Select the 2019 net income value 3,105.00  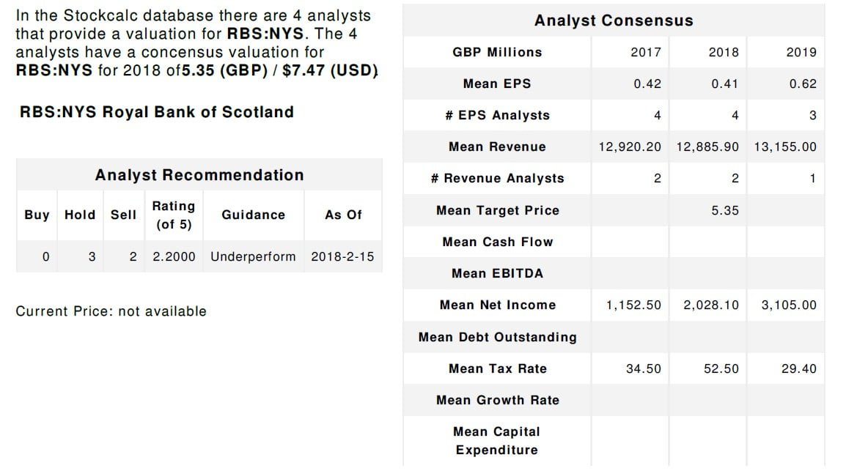tap(788, 305)
